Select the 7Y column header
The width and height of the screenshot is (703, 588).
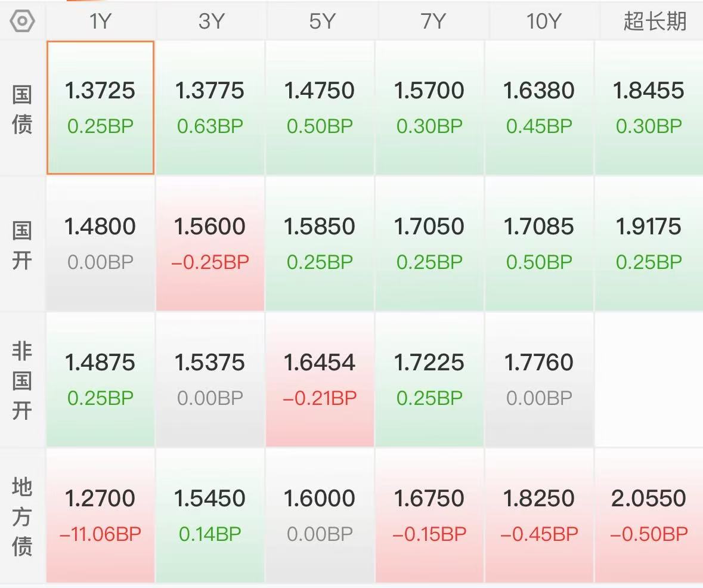pos(433,21)
